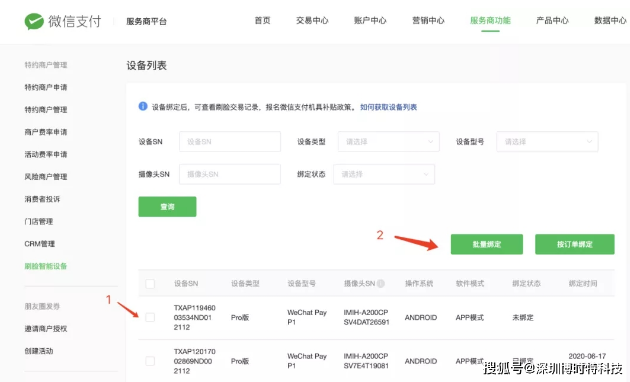Open 创建活动 in sidebar
The width and height of the screenshot is (630, 382).
click(x=39, y=351)
